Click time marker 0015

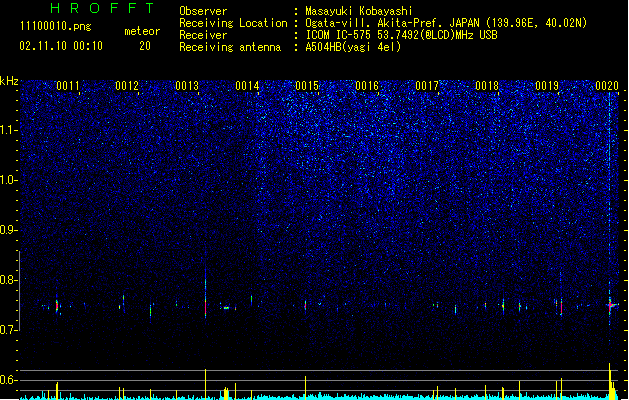point(307,86)
